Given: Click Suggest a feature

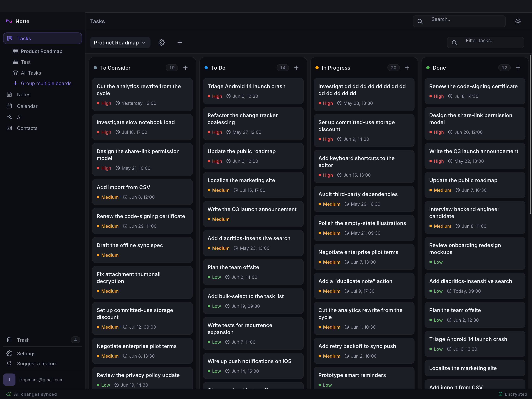Looking at the screenshot, I should pos(42,364).
